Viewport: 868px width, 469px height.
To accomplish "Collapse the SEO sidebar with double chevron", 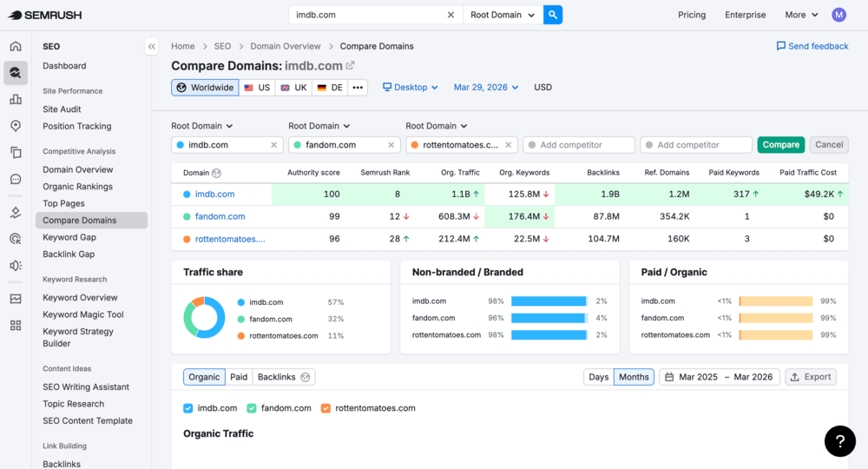I will 152,47.
